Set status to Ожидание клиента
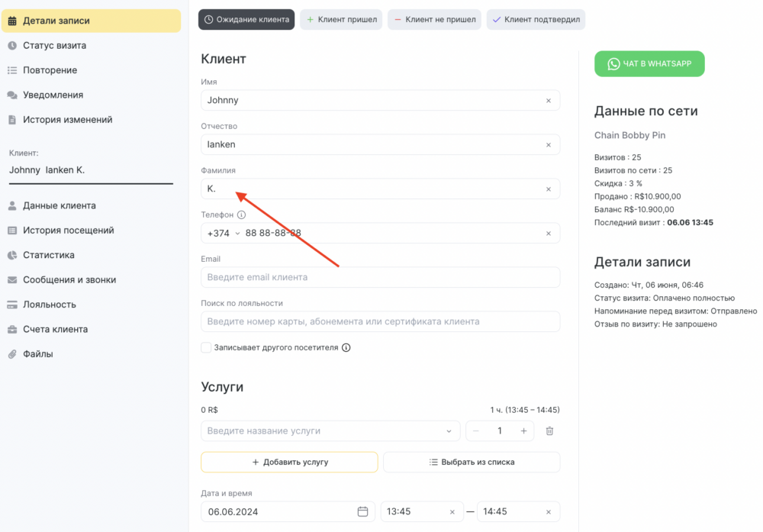The width and height of the screenshot is (763, 532). [246, 20]
